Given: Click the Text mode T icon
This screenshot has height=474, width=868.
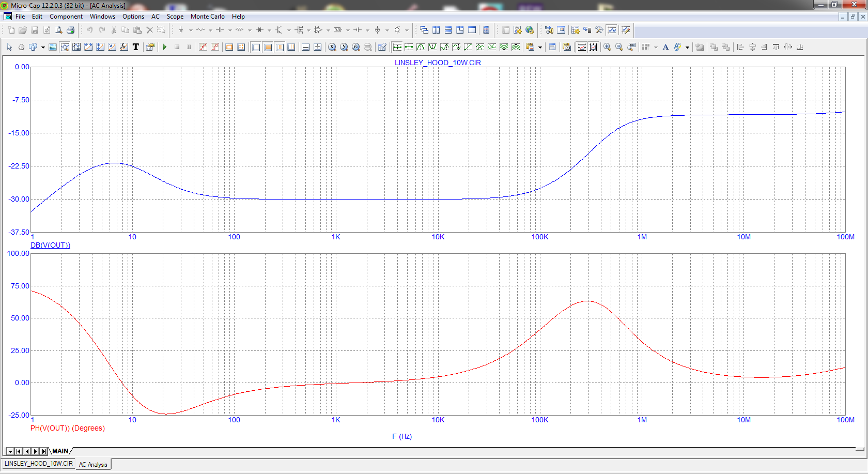Looking at the screenshot, I should tap(136, 47).
